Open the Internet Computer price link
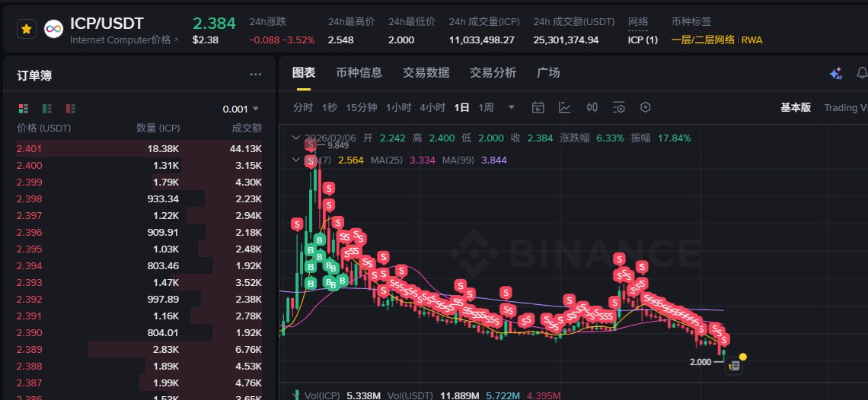 pos(125,40)
